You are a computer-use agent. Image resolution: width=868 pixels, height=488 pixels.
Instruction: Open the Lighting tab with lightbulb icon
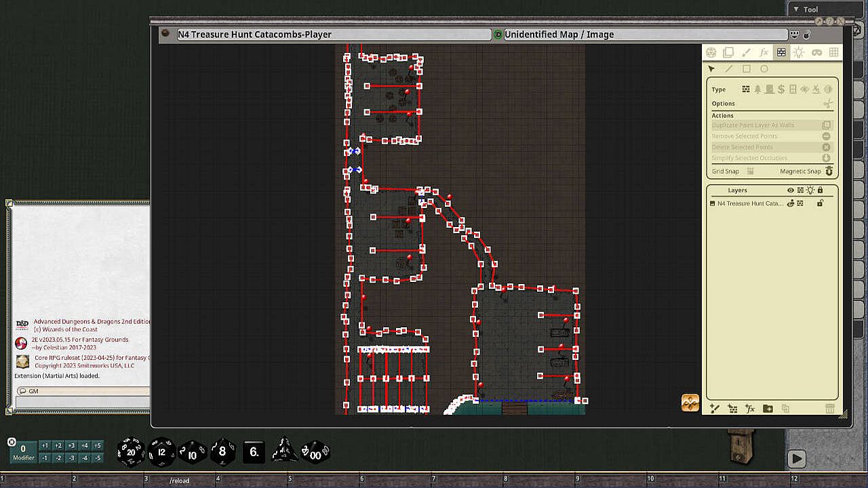coord(799,52)
